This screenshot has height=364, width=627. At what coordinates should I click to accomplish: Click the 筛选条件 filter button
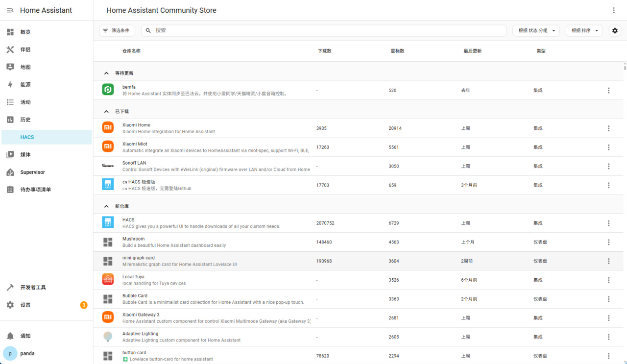(x=117, y=30)
